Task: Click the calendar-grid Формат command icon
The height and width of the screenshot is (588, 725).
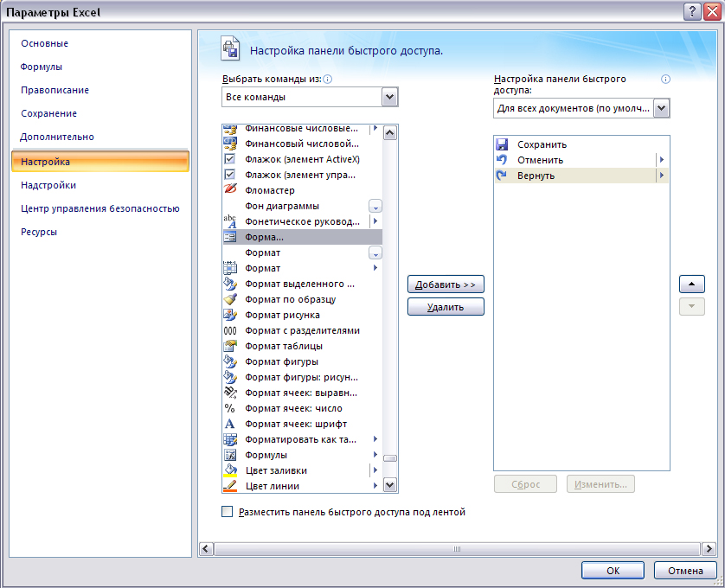Action: [230, 268]
